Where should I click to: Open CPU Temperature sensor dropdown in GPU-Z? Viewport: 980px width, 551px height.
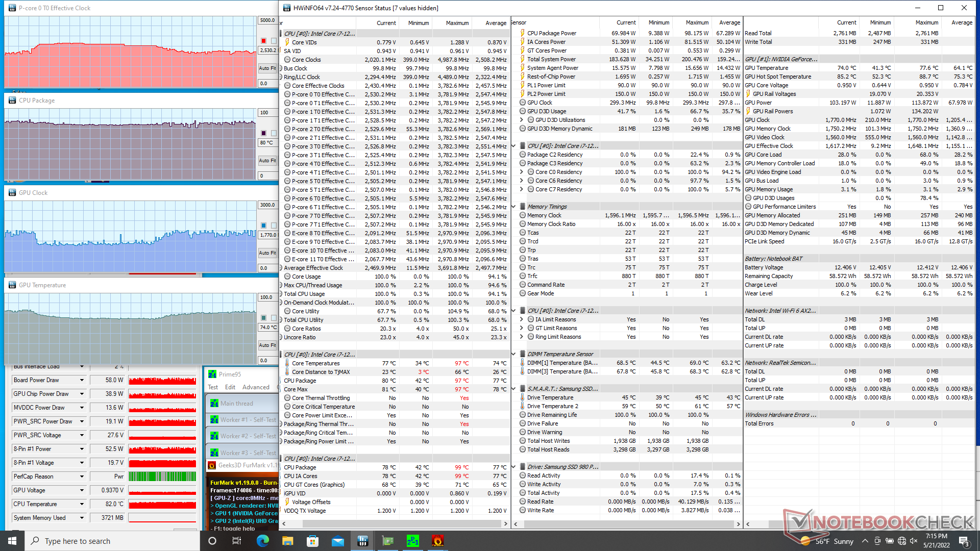coord(82,504)
